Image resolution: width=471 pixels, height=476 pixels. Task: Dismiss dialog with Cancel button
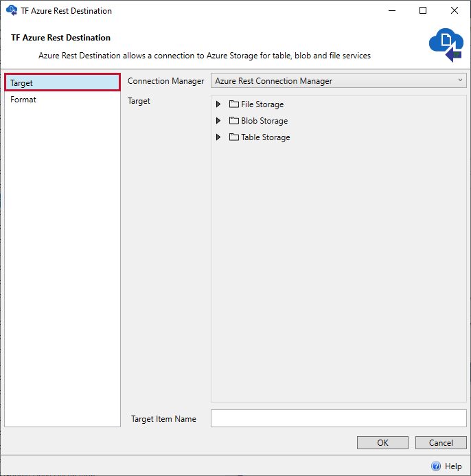pyautogui.click(x=441, y=442)
